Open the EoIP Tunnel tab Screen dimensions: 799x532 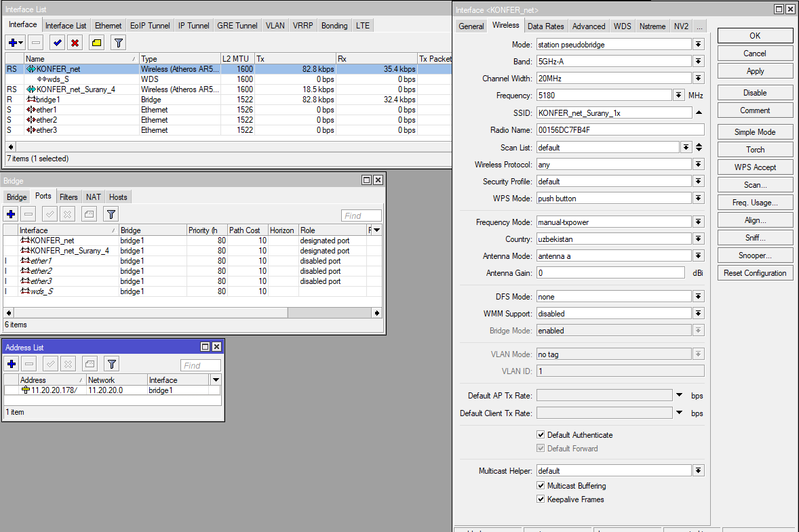(150, 26)
